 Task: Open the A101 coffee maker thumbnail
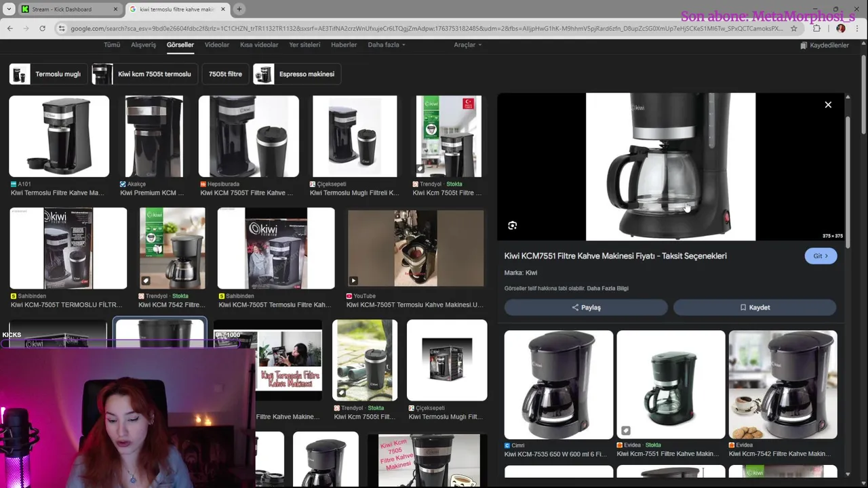pos(59,136)
